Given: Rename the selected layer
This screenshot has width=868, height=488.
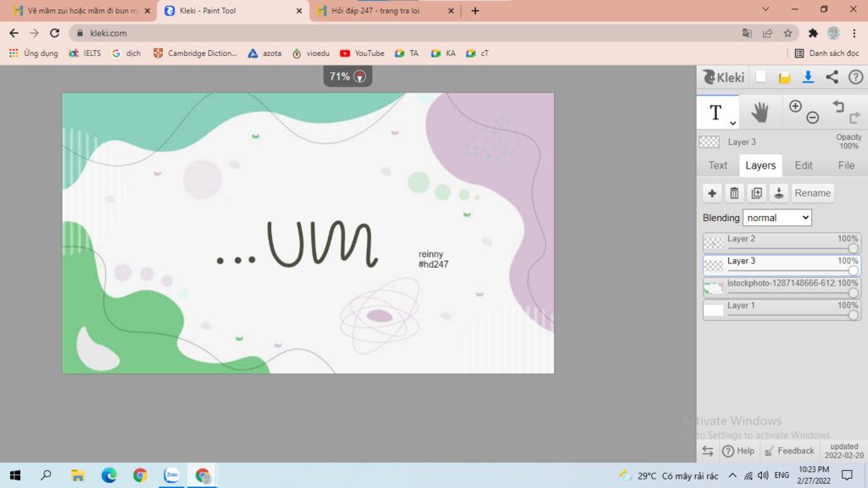Looking at the screenshot, I should coord(813,193).
